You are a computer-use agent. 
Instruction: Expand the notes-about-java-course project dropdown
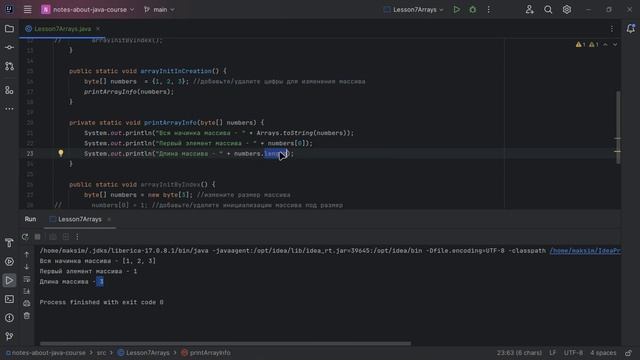[88, 9]
